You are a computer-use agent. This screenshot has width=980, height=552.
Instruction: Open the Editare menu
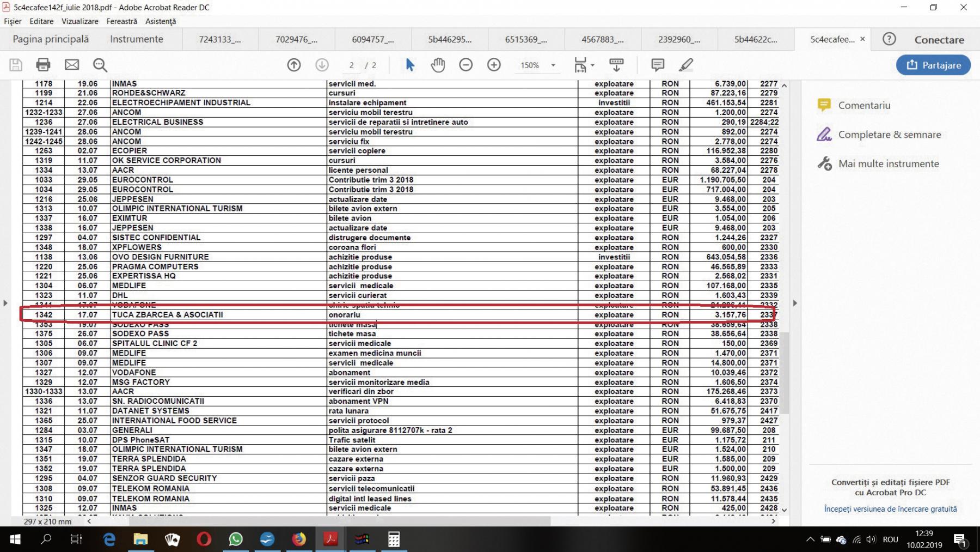click(41, 21)
